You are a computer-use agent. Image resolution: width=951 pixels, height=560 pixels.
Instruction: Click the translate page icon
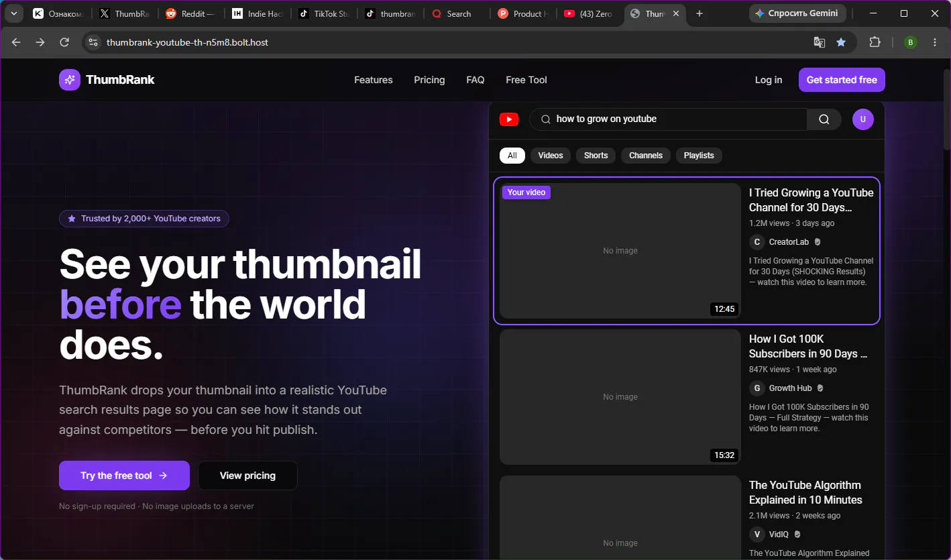click(x=819, y=42)
